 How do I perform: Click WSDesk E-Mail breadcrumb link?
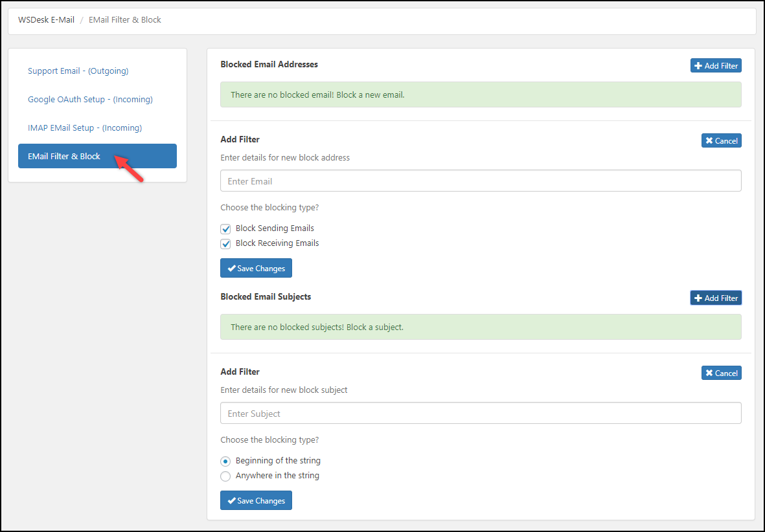(46, 19)
